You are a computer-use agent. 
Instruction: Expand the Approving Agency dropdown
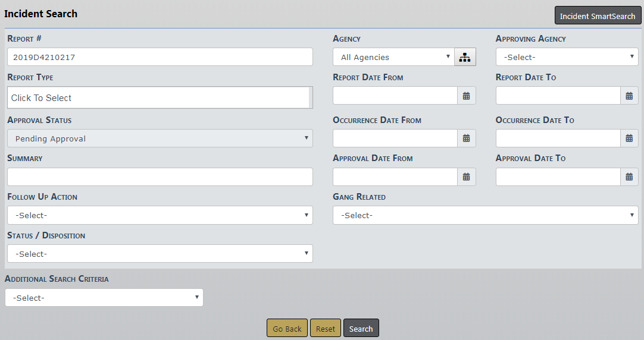coord(567,57)
